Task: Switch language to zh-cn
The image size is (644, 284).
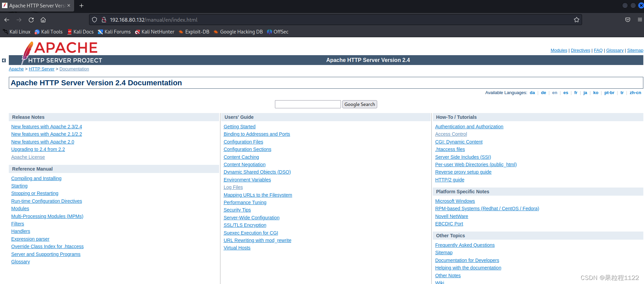Action: click(x=635, y=93)
